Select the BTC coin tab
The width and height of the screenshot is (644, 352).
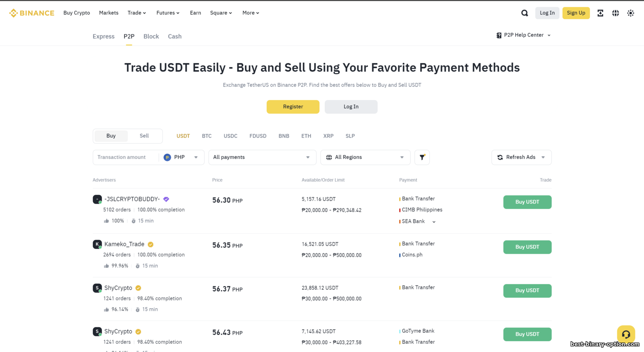pyautogui.click(x=207, y=136)
